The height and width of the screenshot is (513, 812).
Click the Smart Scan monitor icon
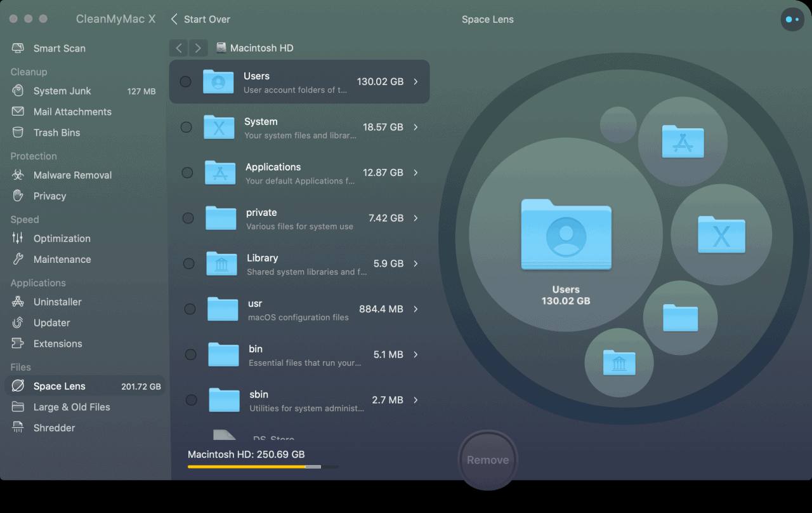tap(18, 48)
